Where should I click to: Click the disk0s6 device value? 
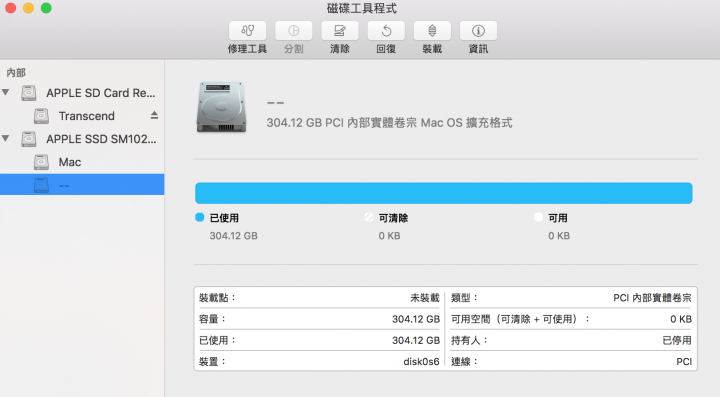pyautogui.click(x=422, y=362)
